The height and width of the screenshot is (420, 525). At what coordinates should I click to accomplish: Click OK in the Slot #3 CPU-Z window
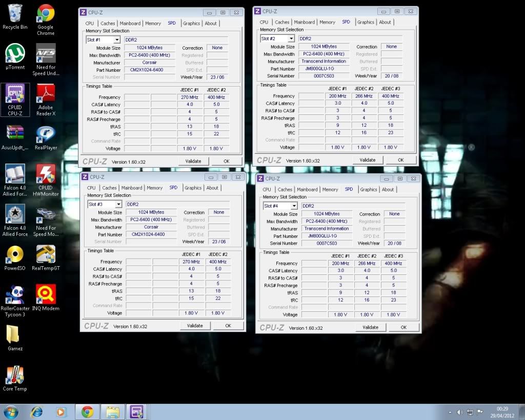(228, 326)
